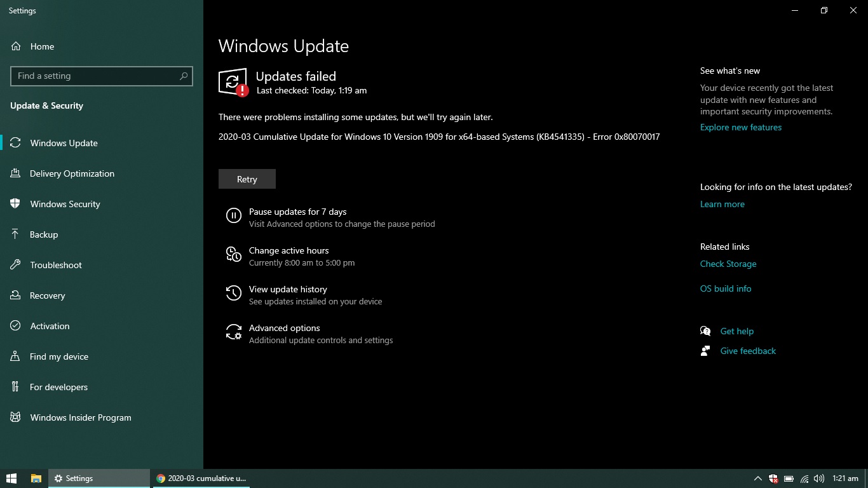The image size is (868, 488).
Task: Open View update history
Action: (288, 289)
